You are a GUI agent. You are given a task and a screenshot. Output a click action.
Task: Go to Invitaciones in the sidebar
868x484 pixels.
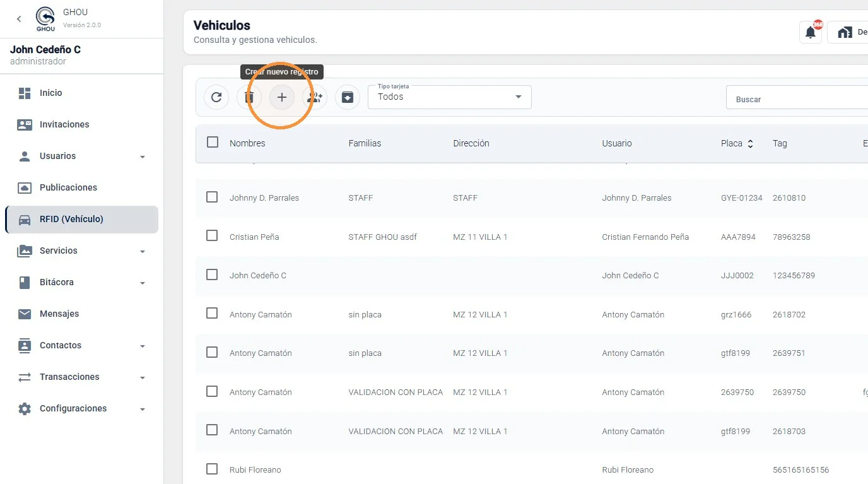point(81,124)
